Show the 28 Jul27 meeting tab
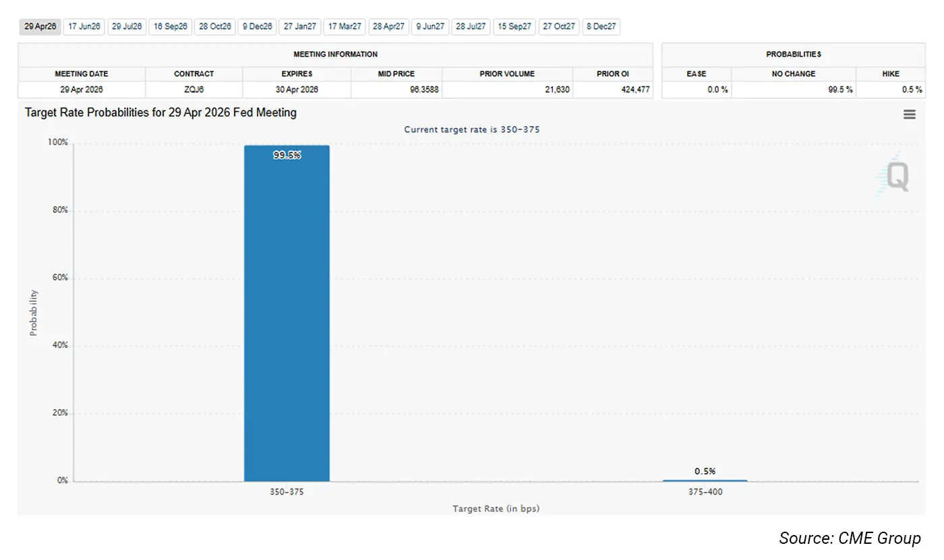The width and height of the screenshot is (944, 560). 471,27
